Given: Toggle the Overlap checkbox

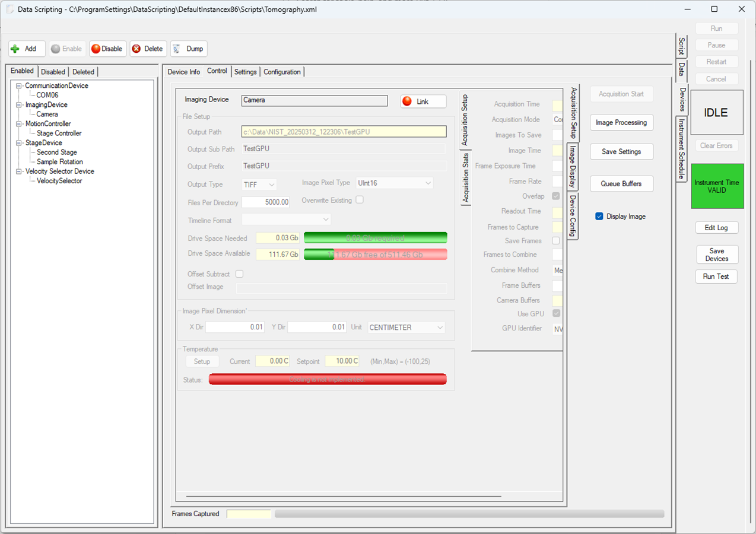Looking at the screenshot, I should (x=556, y=196).
